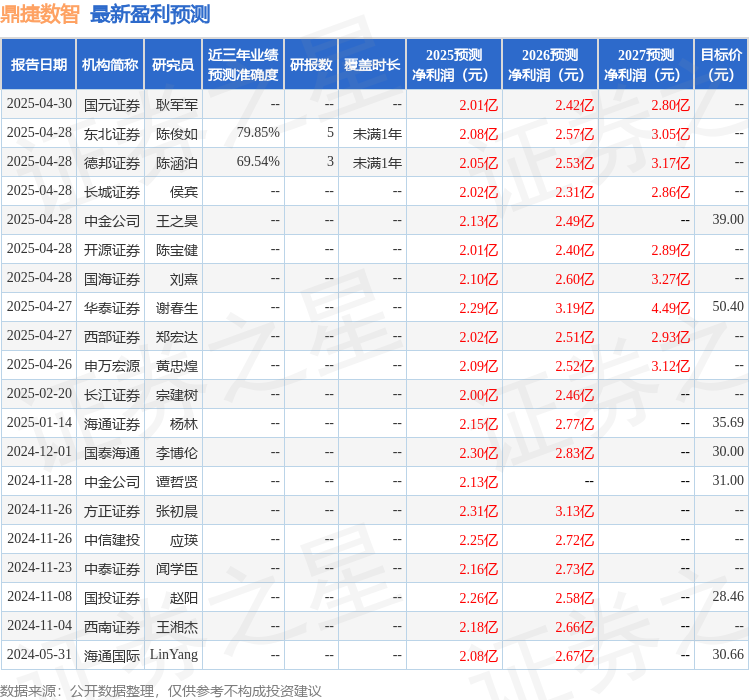Image resolution: width=749 pixels, height=700 pixels.
Task: Select the 目标价 column header
Action: coord(721,65)
